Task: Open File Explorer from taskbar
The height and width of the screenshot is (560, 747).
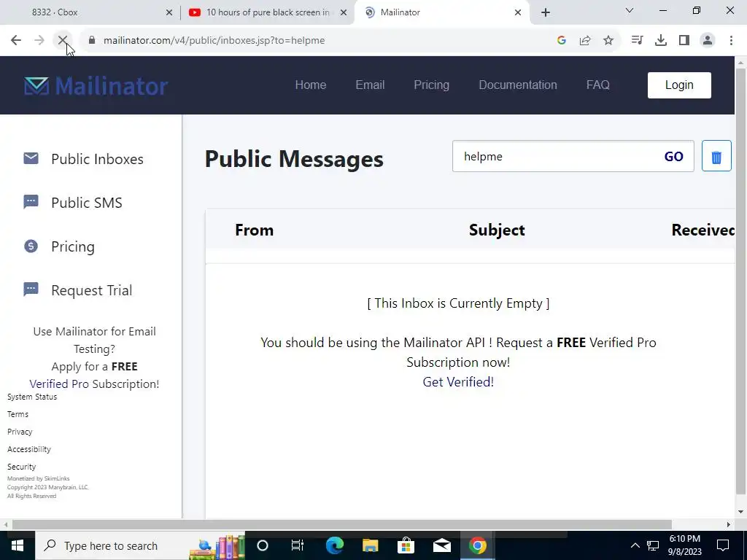Action: pyautogui.click(x=370, y=545)
